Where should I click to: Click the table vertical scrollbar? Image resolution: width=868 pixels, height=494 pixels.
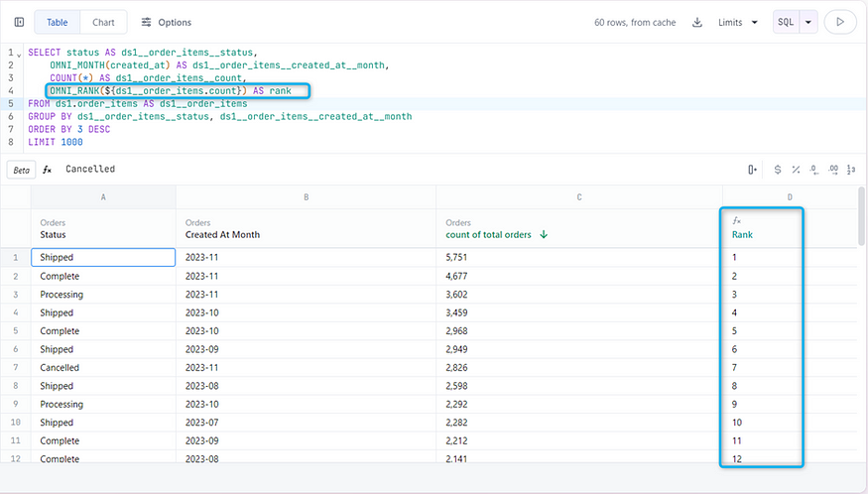[x=861, y=216]
